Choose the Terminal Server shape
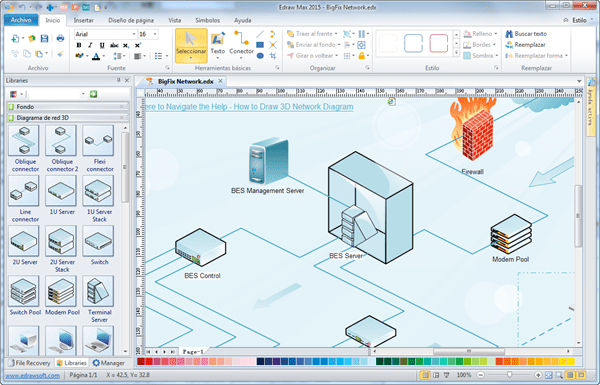The height and width of the screenshot is (385, 600). tap(99, 300)
